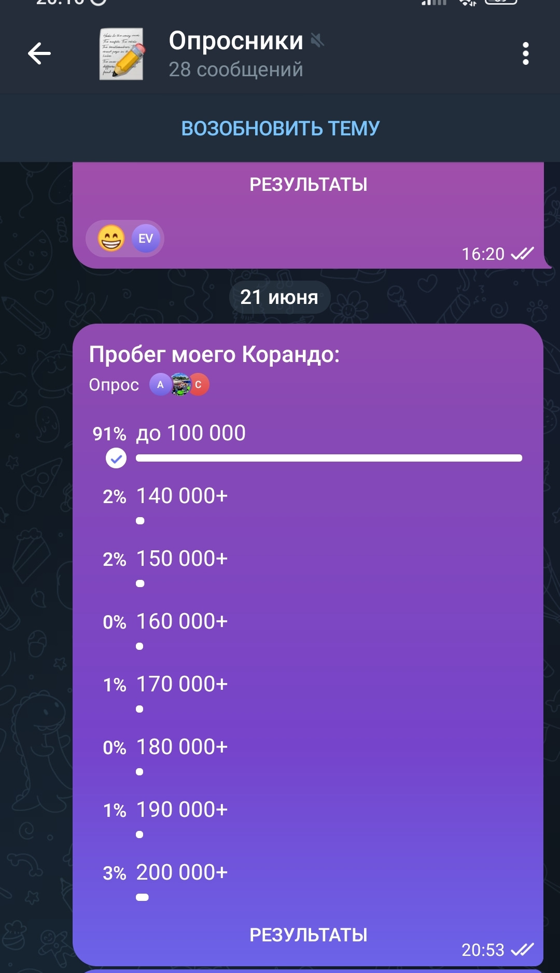Image resolution: width=560 pixels, height=973 pixels.
Task: Tap the photo voter avatar
Action: 180,385
